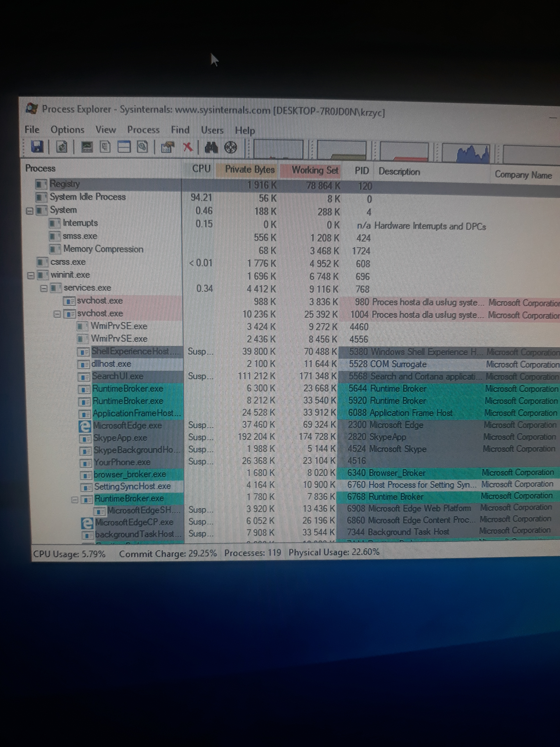This screenshot has width=560, height=747.
Task: Click the icon beside smss.exe
Action: pos(54,236)
